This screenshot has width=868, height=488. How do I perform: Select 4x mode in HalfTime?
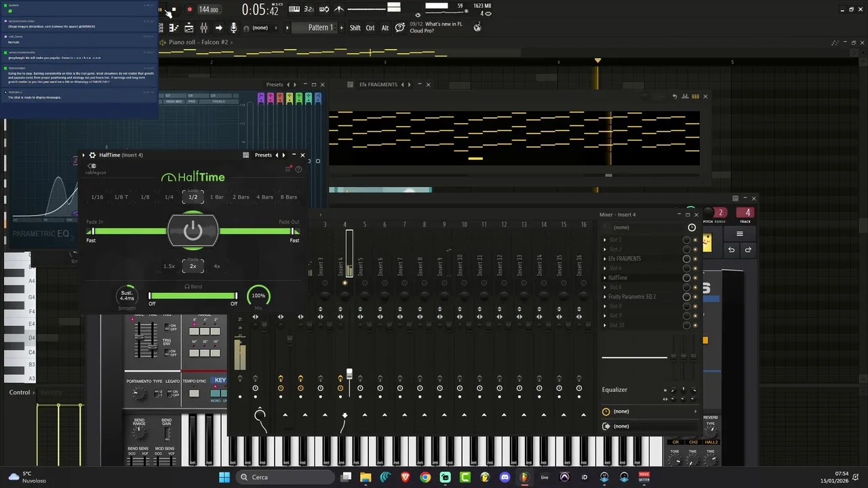[217, 266]
